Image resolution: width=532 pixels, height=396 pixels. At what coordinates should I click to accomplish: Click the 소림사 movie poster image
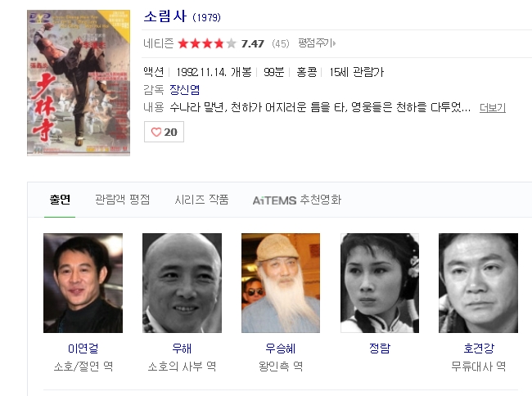pyautogui.click(x=79, y=83)
